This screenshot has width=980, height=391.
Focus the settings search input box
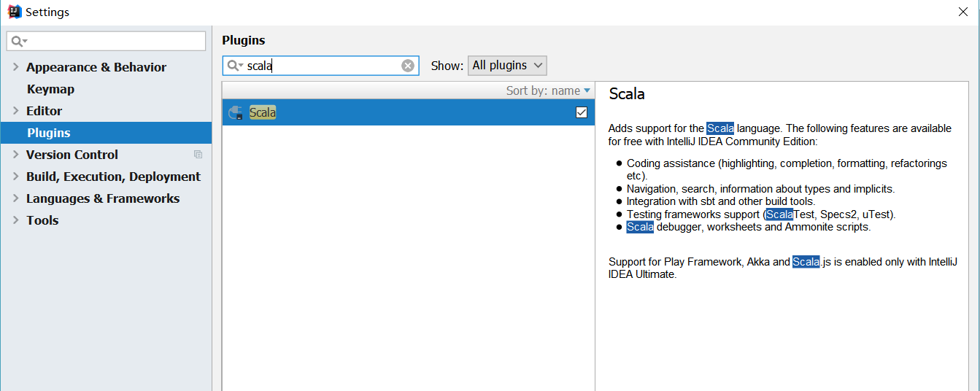[107, 42]
